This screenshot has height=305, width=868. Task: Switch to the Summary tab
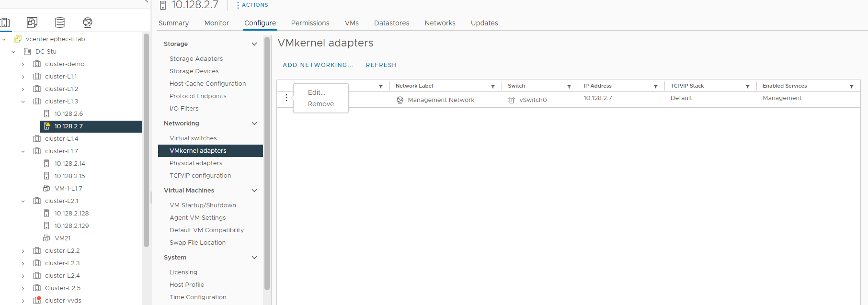pyautogui.click(x=173, y=23)
